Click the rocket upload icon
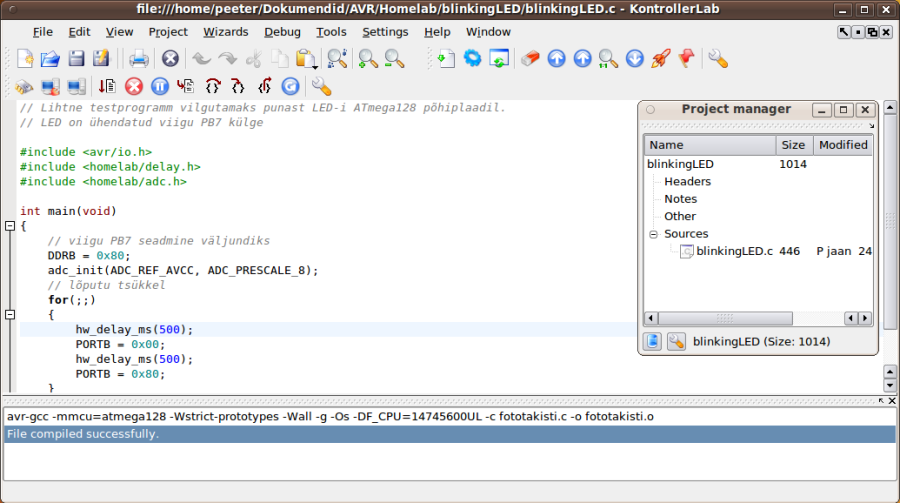900x503 pixels. (660, 59)
